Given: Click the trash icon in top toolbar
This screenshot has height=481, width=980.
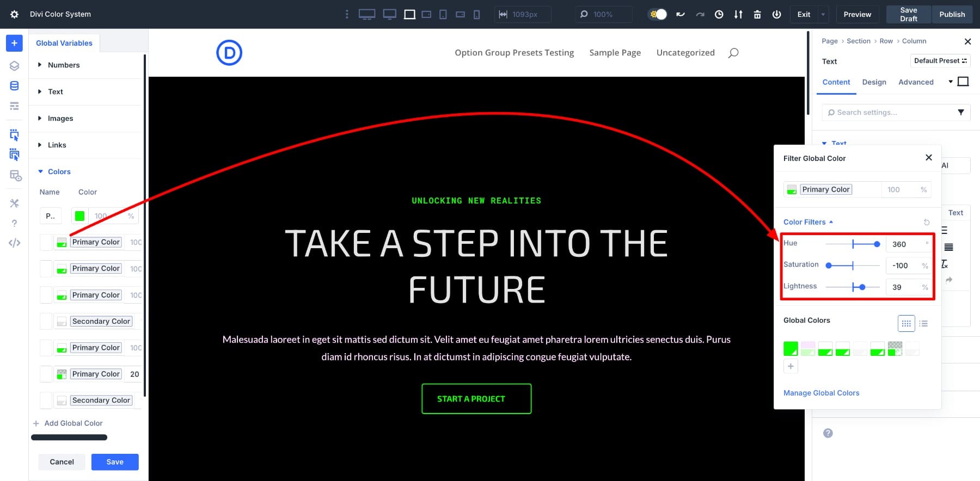Looking at the screenshot, I should click(757, 15).
